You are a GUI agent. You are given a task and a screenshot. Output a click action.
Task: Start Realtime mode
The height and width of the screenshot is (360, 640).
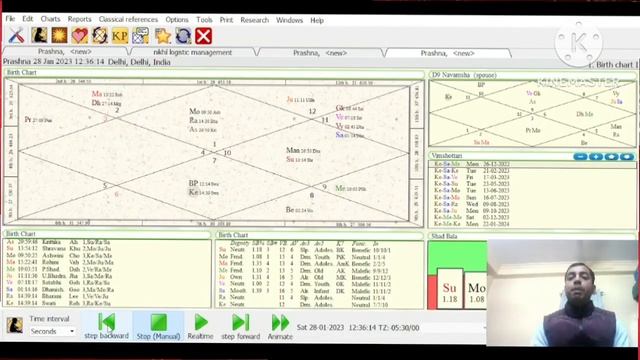(x=200, y=327)
